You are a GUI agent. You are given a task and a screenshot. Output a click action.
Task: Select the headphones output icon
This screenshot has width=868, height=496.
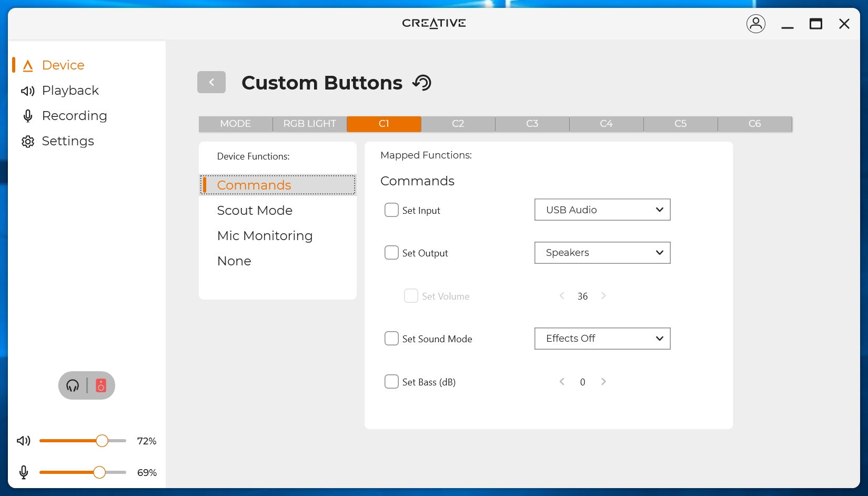tap(73, 385)
